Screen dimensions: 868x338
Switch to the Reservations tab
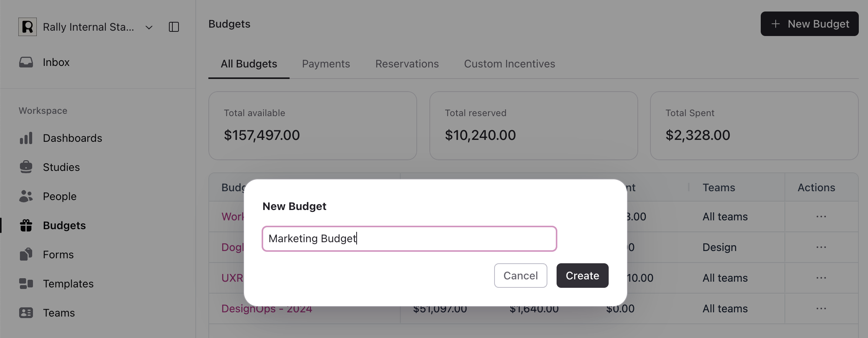407,64
